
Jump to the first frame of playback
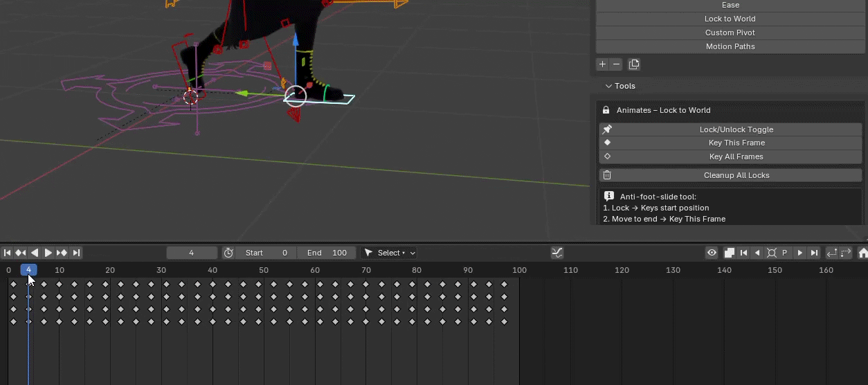8,253
